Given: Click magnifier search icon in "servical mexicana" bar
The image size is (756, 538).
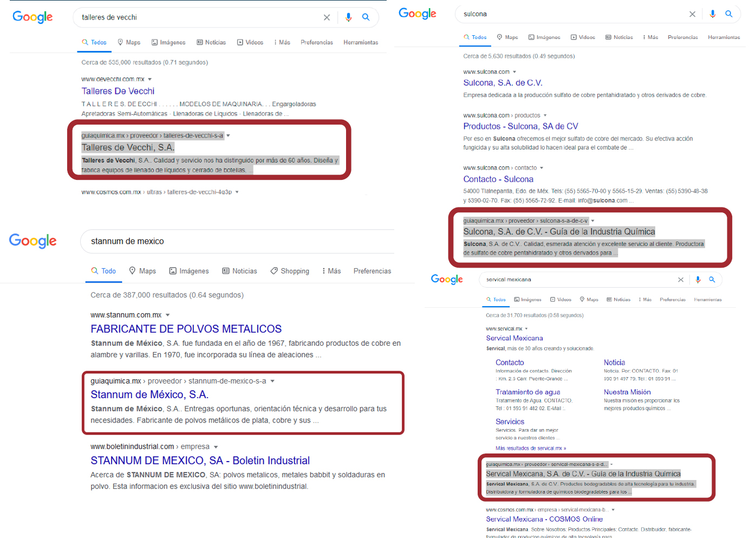Looking at the screenshot, I should coord(712,280).
